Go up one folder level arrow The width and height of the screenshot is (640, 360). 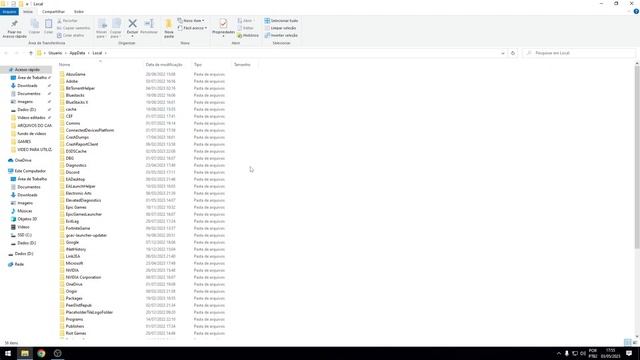pyautogui.click(x=31, y=53)
